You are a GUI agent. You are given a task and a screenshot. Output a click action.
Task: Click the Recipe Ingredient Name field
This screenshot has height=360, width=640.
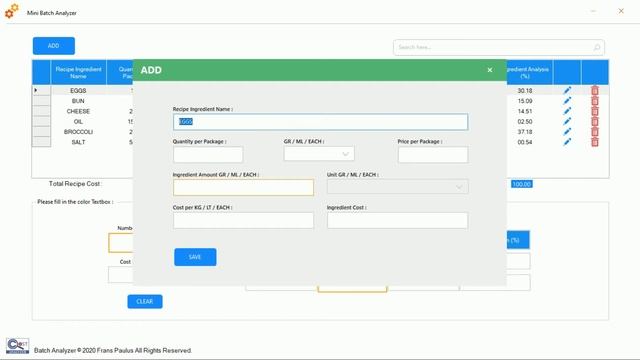pos(320,122)
